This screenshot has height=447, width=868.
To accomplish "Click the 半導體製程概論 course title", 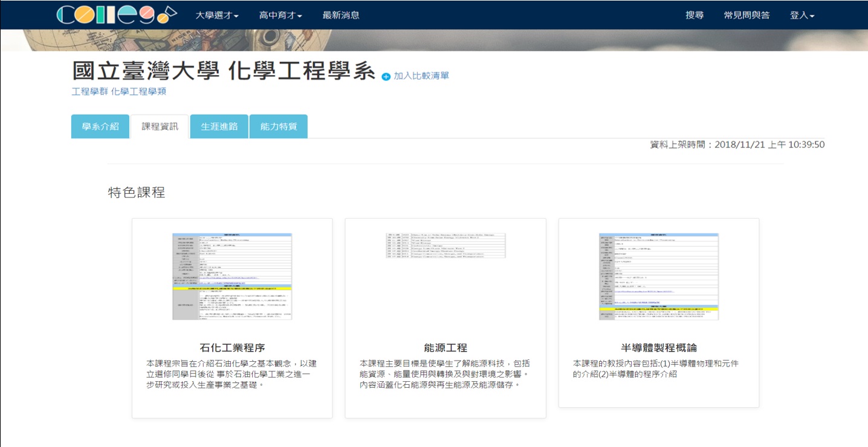I will coord(659,348).
